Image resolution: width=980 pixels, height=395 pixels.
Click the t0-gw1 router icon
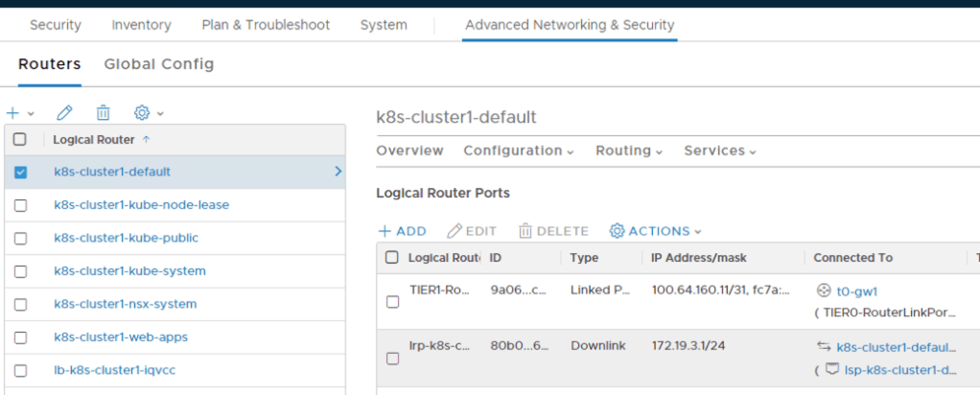point(823,290)
